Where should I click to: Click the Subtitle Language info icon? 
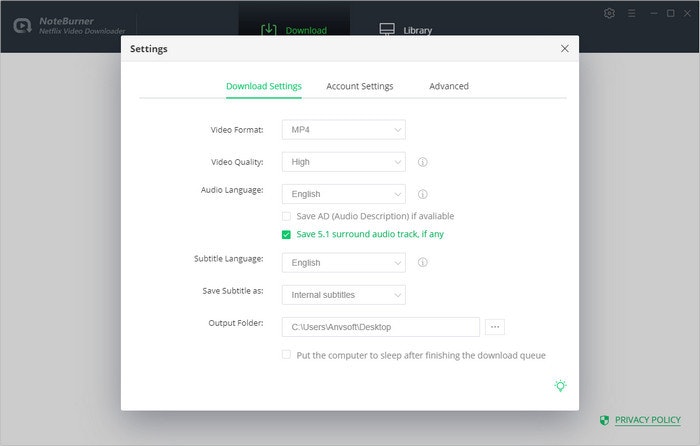pyautogui.click(x=422, y=263)
